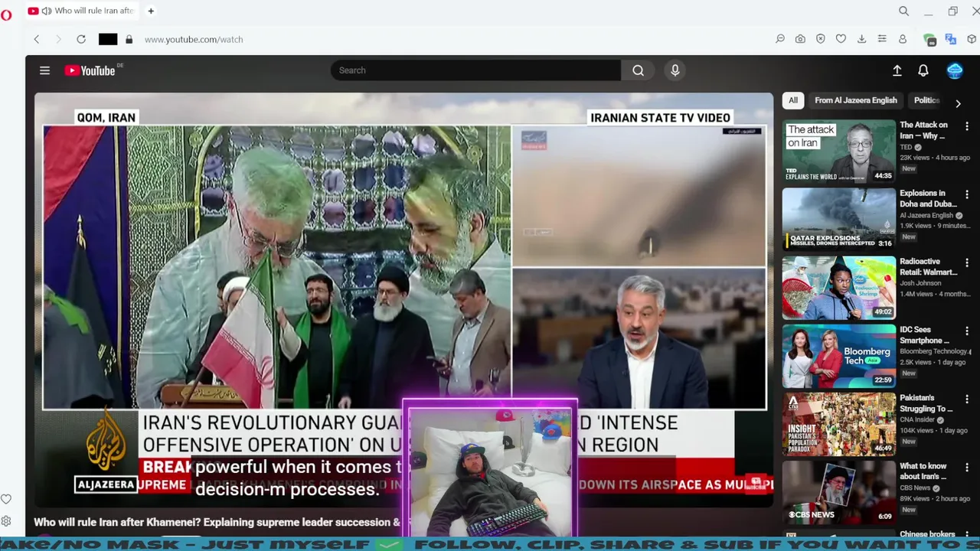The width and height of the screenshot is (980, 551).
Task: Click the Pakistan's Population Paradox thumbnail
Action: pyautogui.click(x=838, y=424)
